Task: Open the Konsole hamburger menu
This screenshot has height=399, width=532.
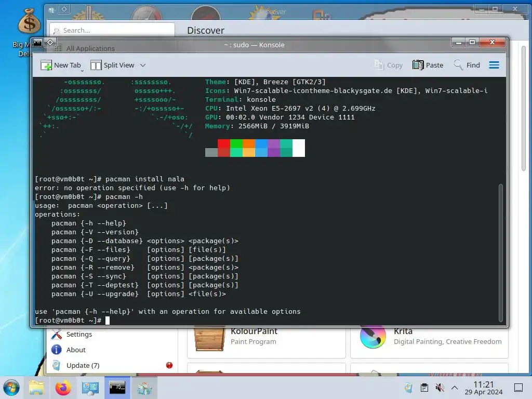Action: pyautogui.click(x=494, y=65)
